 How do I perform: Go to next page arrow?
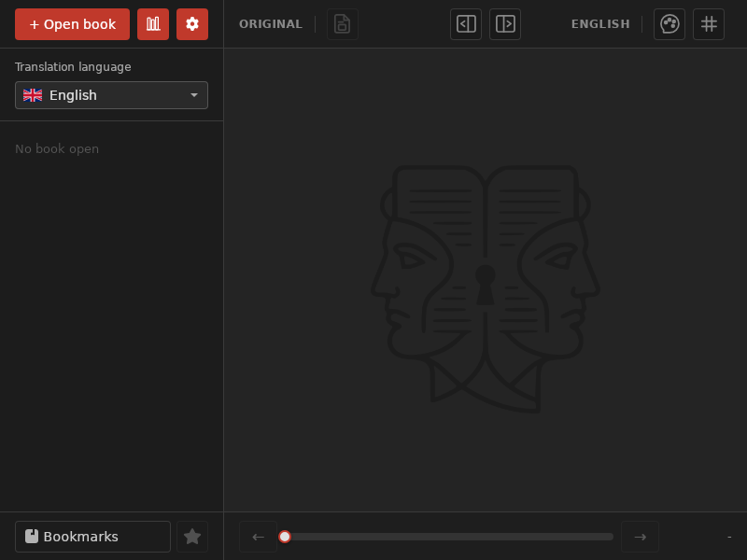click(x=640, y=537)
